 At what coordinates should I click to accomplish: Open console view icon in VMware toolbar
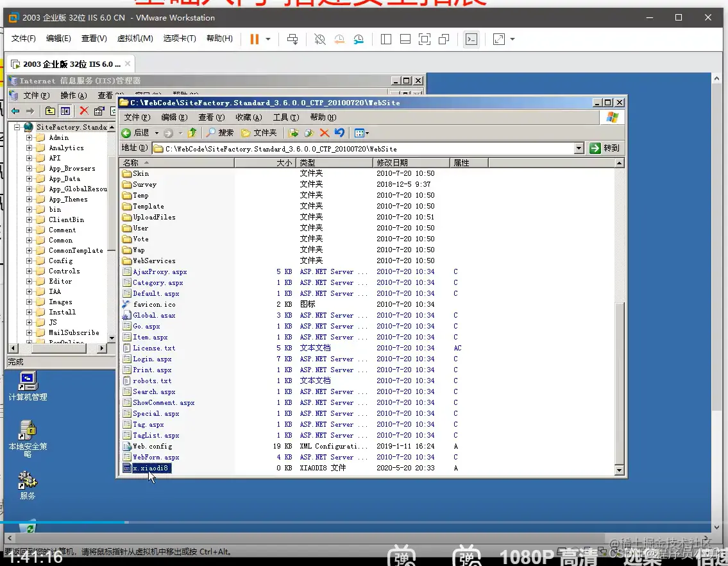click(x=471, y=39)
